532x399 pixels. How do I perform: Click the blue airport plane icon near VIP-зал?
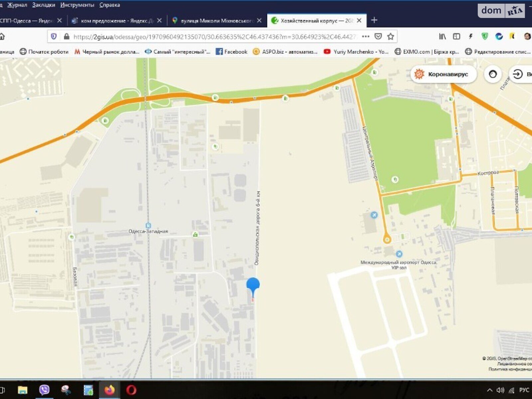coord(399,254)
